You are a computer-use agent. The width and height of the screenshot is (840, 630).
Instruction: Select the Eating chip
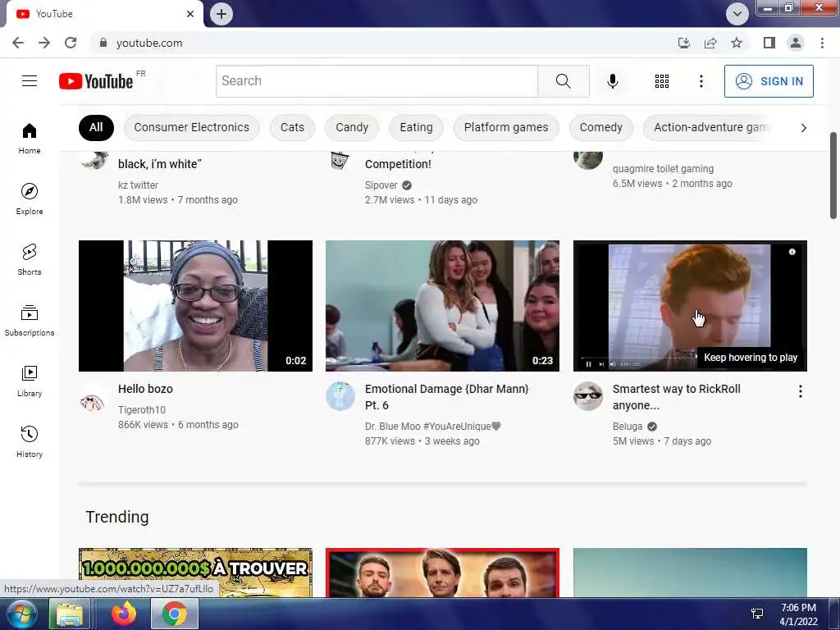tap(416, 127)
